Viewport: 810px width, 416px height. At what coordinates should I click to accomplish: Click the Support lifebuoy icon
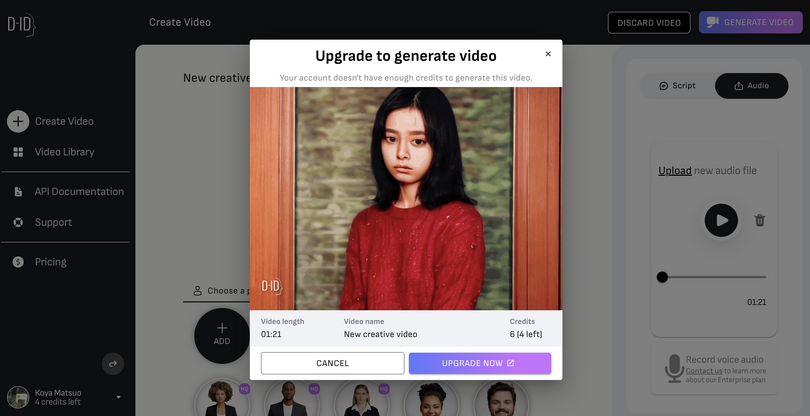(18, 222)
